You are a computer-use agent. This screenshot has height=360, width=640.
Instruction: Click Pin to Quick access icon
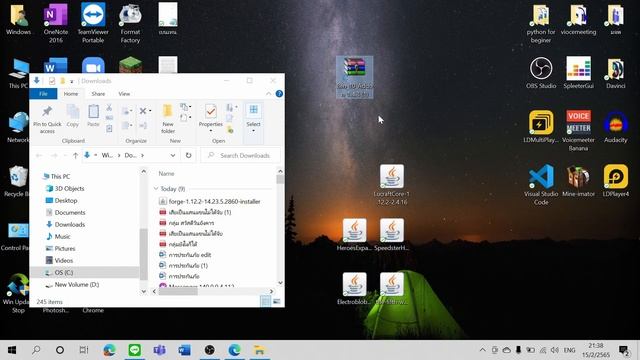(47, 111)
